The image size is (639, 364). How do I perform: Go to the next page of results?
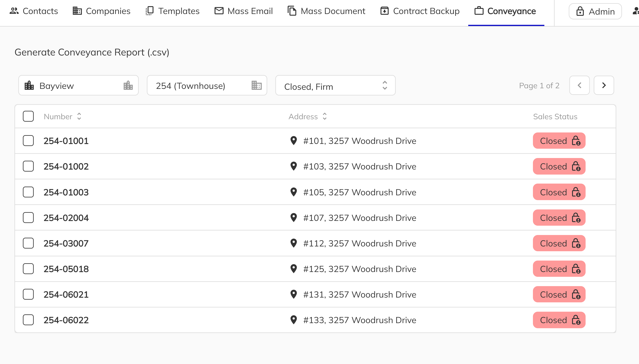(604, 85)
